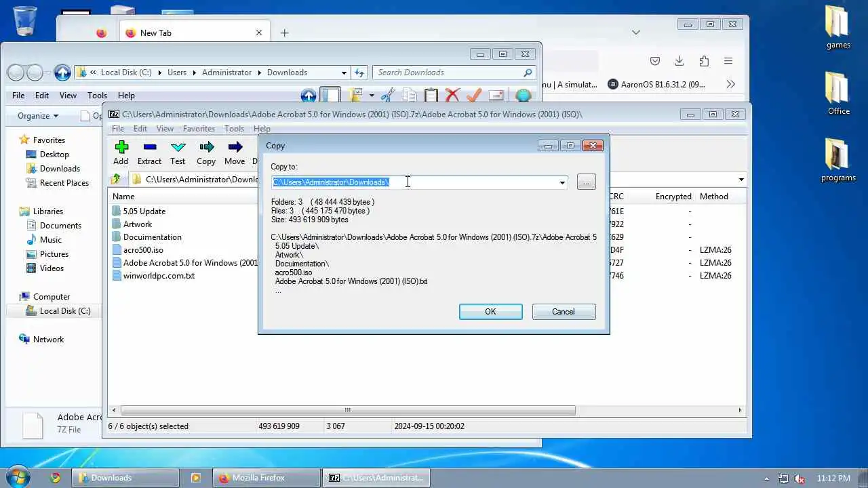The width and height of the screenshot is (868, 488).
Task: Show more Firefox bookmarks overflow chevron
Action: click(x=730, y=85)
